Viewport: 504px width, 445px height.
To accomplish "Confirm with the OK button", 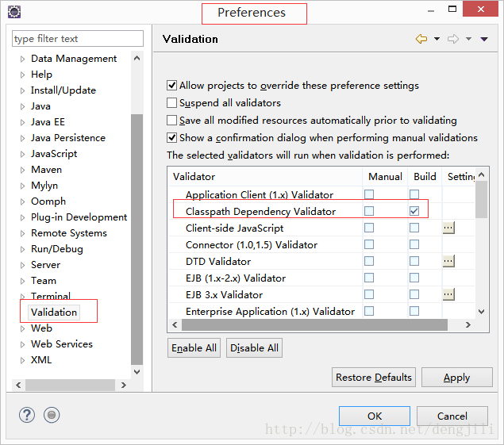I will (375, 416).
